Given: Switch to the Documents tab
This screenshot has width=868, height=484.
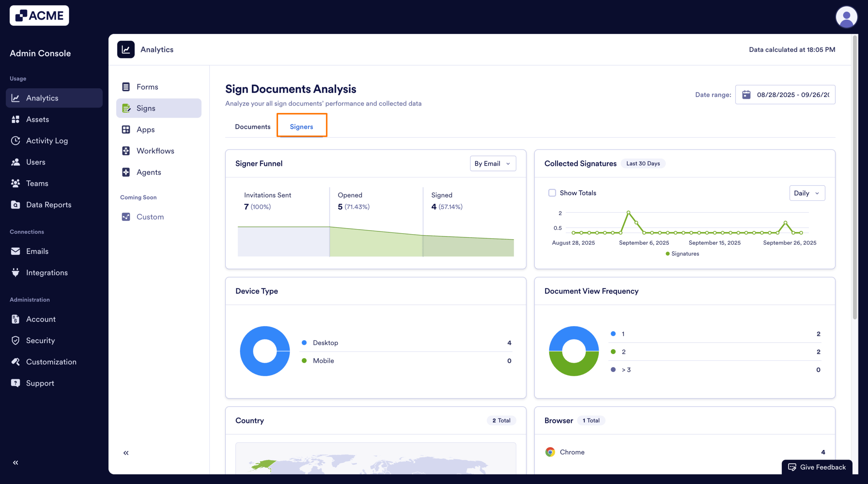Looking at the screenshot, I should click(252, 126).
